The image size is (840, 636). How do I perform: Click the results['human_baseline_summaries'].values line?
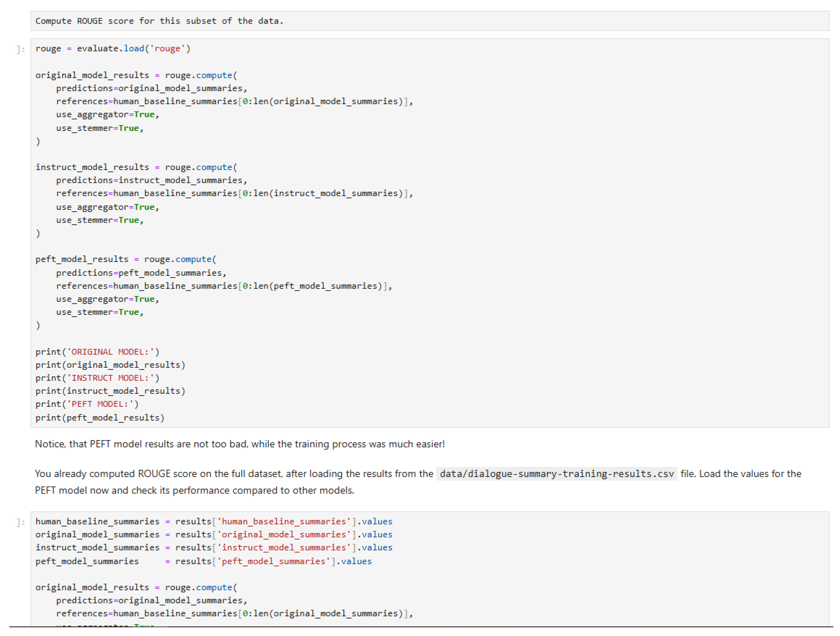tap(214, 521)
